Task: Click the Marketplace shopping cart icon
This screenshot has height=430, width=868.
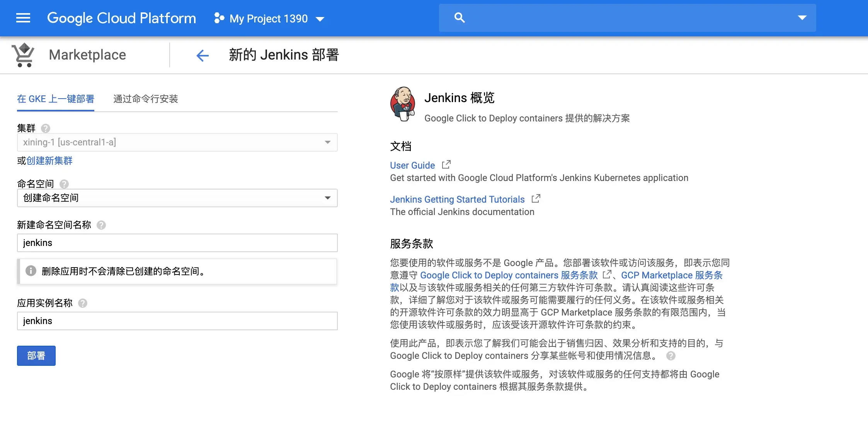Action: click(23, 55)
